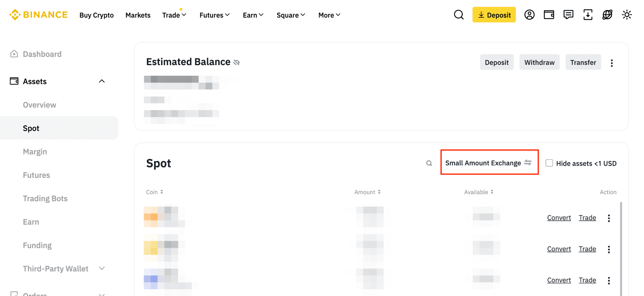The image size is (644, 296).
Task: Click the Withdraw button
Action: (x=539, y=62)
